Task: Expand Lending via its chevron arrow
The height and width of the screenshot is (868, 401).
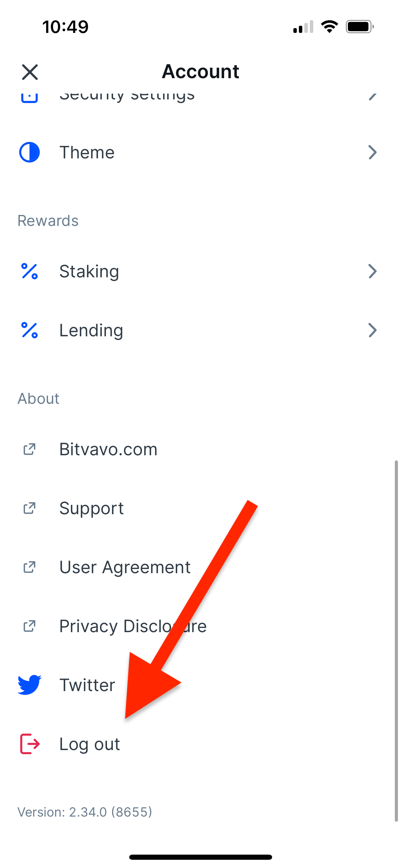Action: click(373, 330)
